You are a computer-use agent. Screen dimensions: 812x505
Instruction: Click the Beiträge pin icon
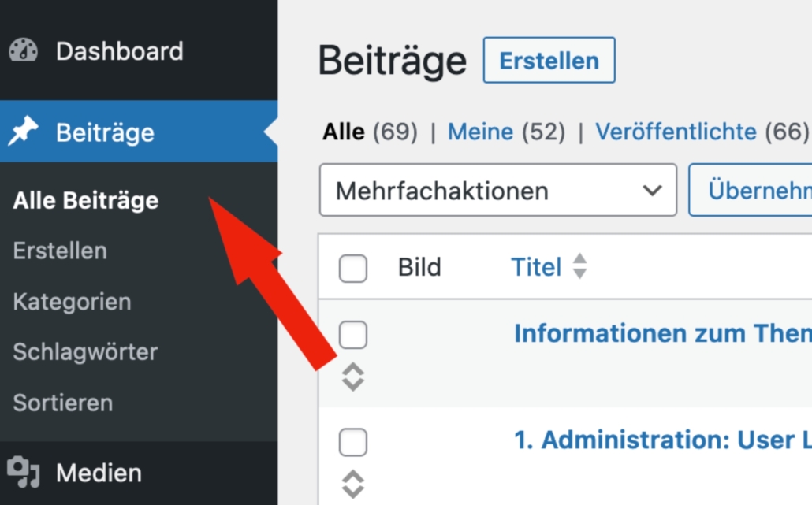pos(24,132)
